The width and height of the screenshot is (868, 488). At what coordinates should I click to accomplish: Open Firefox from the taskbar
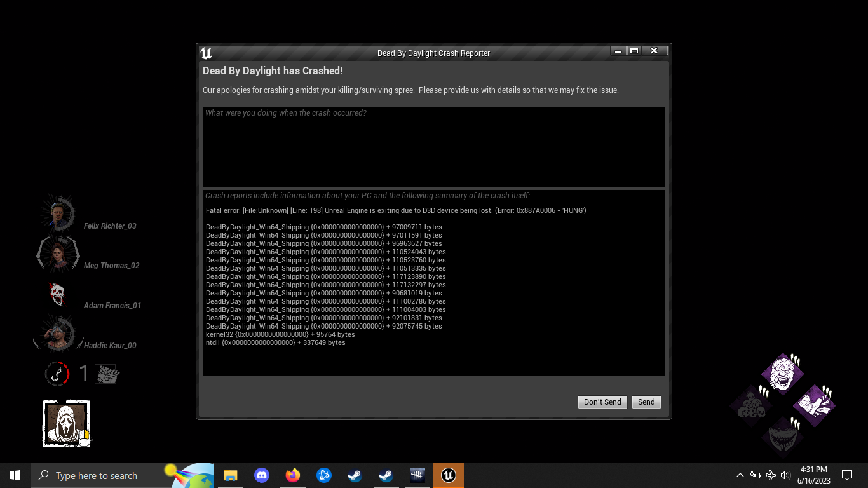[293, 475]
